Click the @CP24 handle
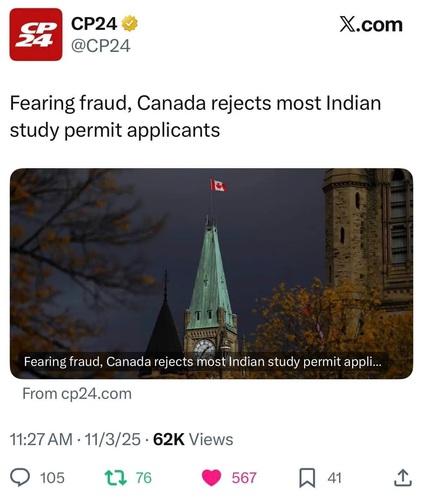The image size is (423, 504). click(x=101, y=46)
